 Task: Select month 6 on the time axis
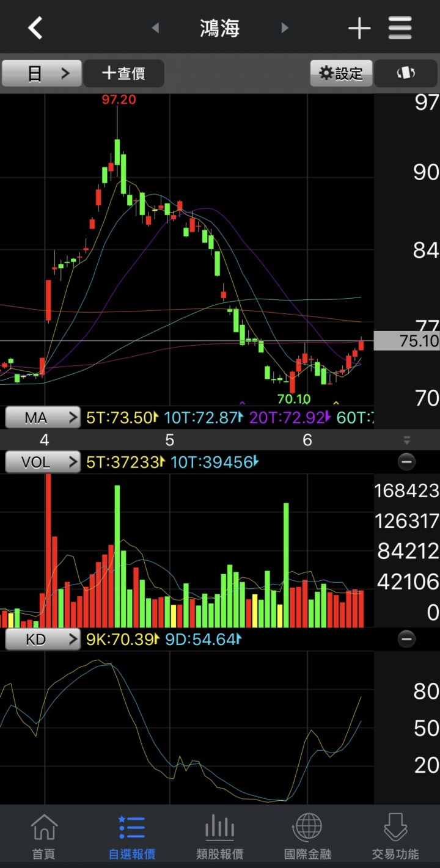point(307,440)
